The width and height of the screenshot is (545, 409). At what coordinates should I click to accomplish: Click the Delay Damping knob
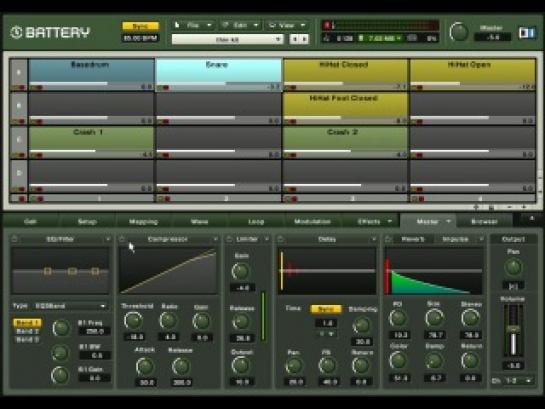coord(361,325)
